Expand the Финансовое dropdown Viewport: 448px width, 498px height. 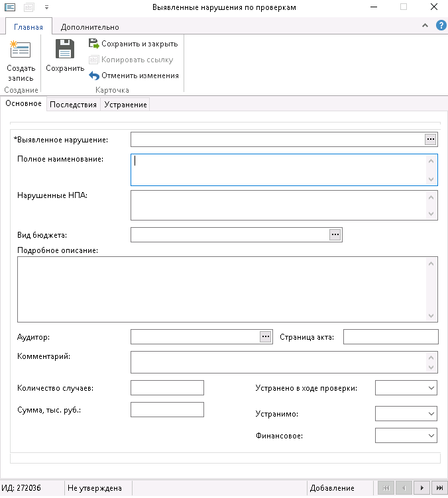431,436
